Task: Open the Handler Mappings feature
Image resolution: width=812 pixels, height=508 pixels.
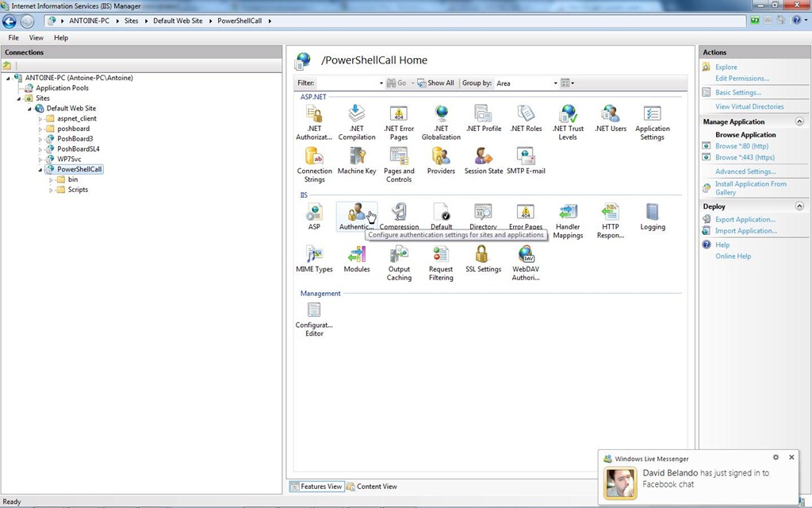Action: click(x=568, y=221)
